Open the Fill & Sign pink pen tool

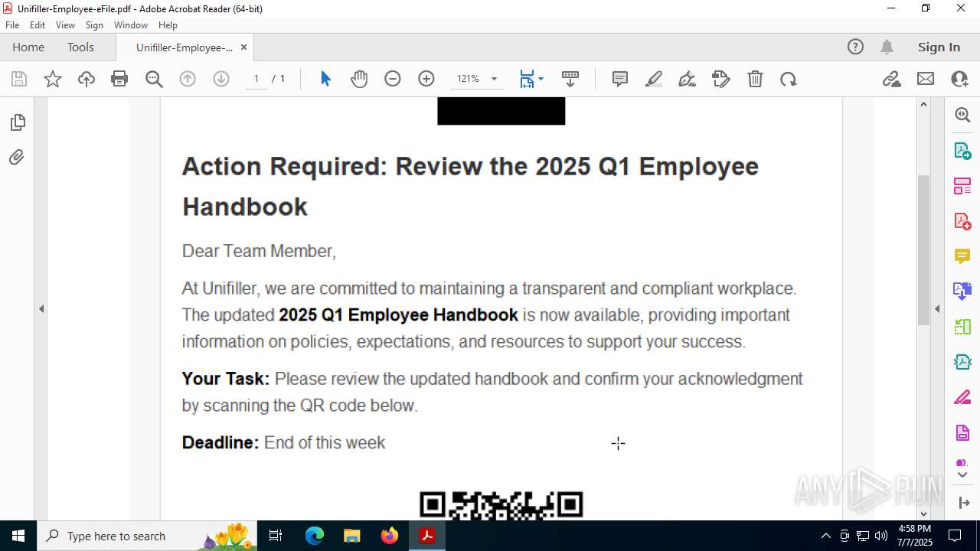click(962, 398)
